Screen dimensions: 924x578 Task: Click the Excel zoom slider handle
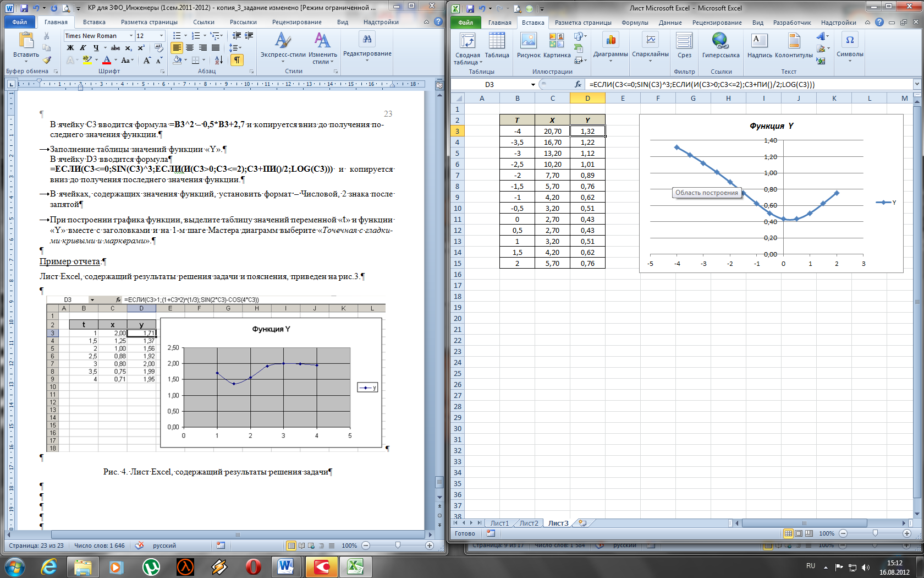coord(875,533)
